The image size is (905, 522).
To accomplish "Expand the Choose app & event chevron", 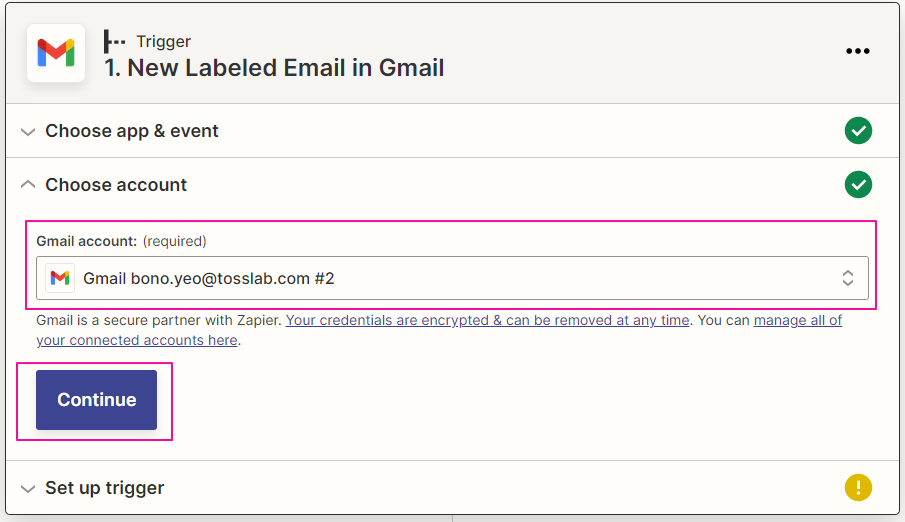I will click(28, 132).
